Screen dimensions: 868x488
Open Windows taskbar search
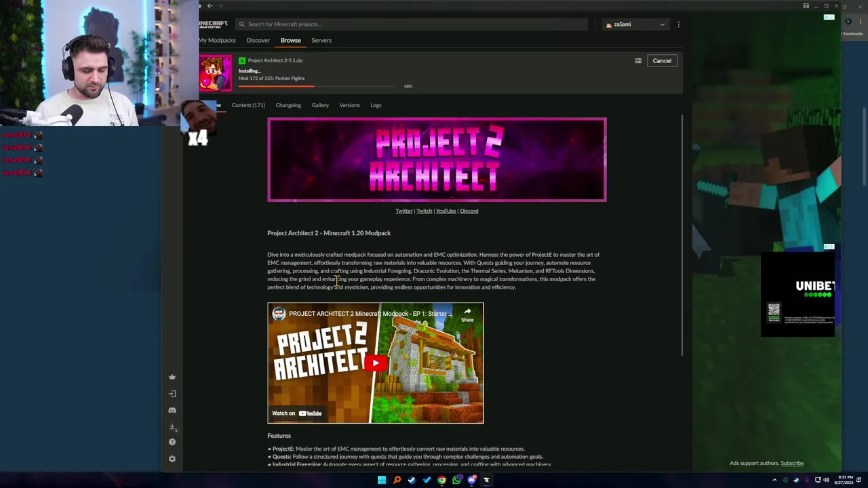click(x=397, y=480)
